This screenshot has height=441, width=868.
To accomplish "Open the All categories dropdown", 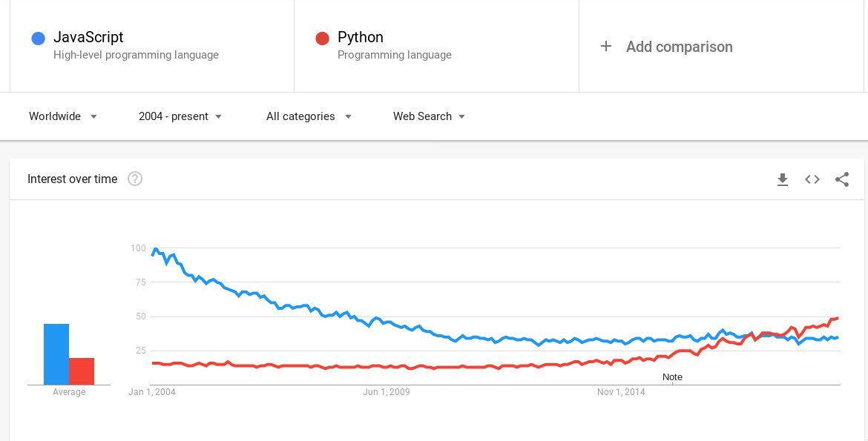I will click(x=309, y=116).
